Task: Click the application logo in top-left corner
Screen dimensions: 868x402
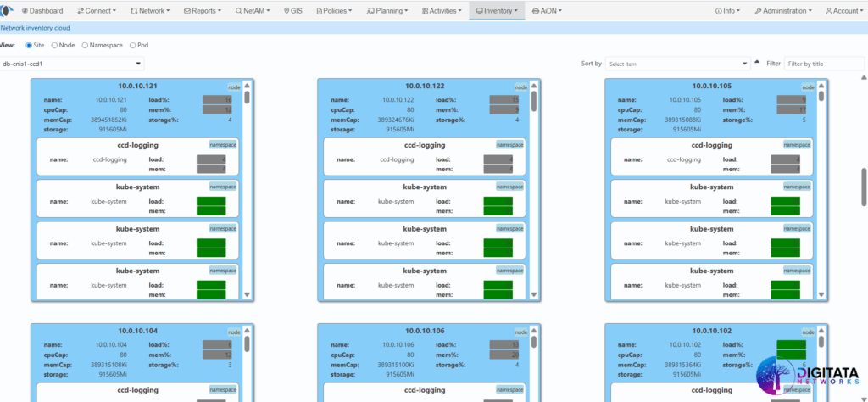Action: (7, 11)
